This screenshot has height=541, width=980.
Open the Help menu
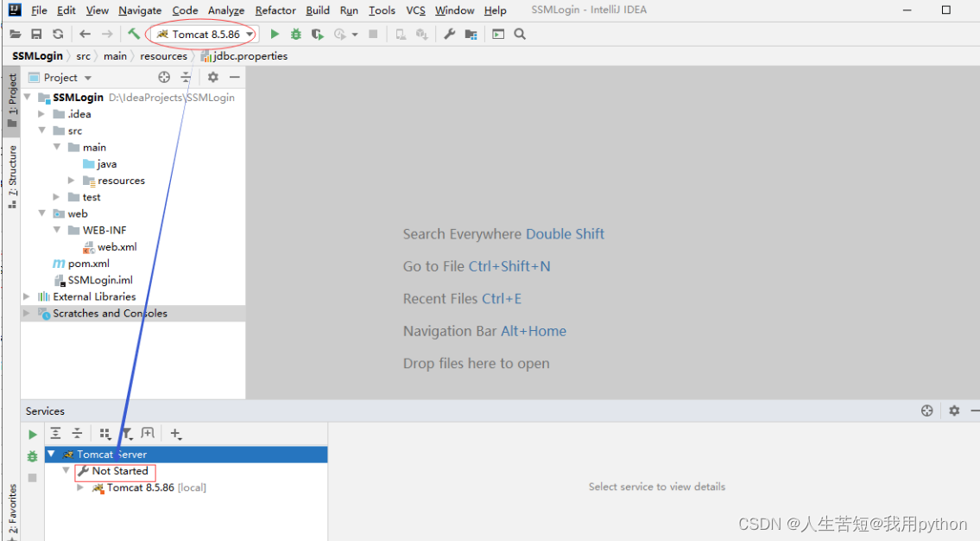(x=495, y=10)
